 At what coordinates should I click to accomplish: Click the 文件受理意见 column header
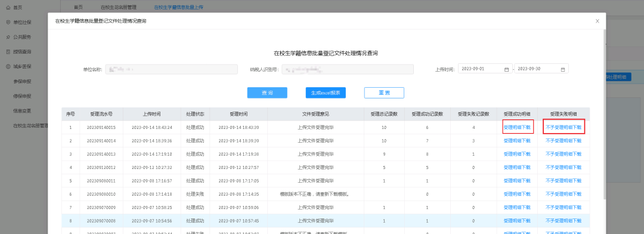315,114
